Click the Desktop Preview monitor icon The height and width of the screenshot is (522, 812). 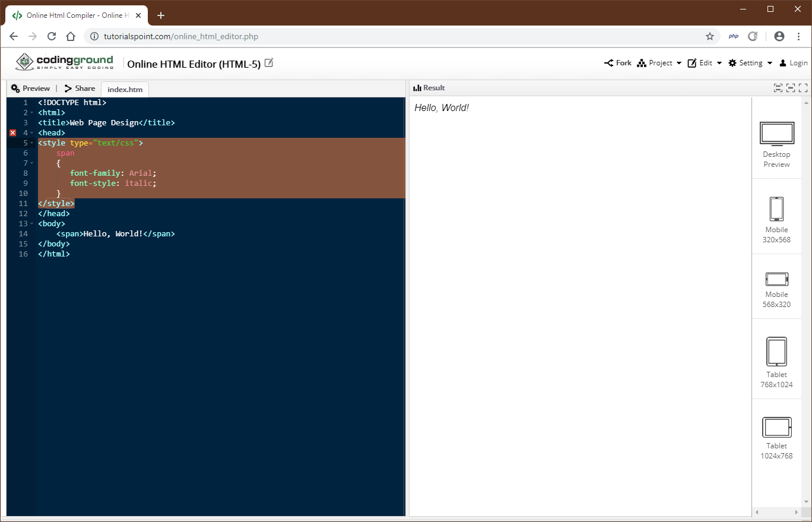776,134
